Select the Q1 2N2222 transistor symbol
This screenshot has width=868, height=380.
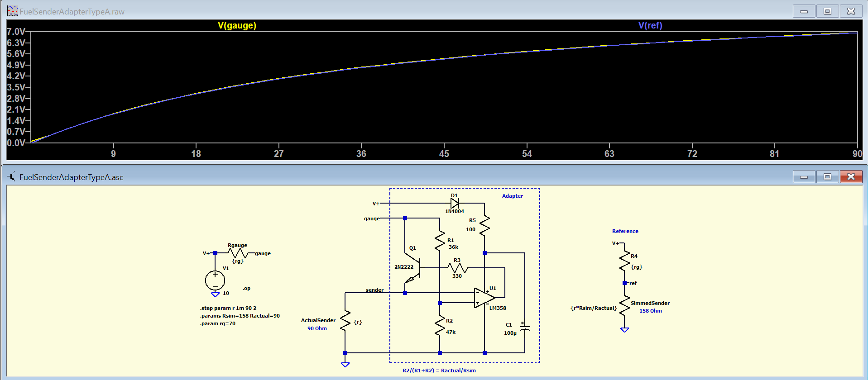[x=413, y=269]
